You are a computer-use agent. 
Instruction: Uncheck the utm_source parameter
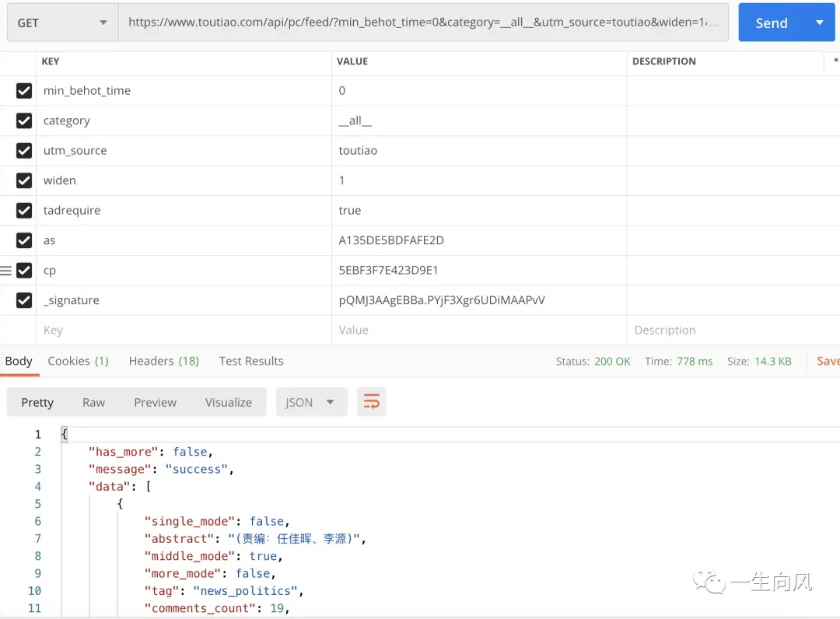24,151
